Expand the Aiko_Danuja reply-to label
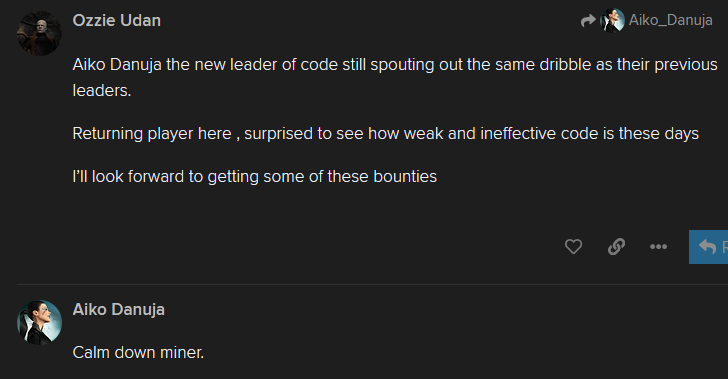This screenshot has height=379, width=728. coord(670,20)
